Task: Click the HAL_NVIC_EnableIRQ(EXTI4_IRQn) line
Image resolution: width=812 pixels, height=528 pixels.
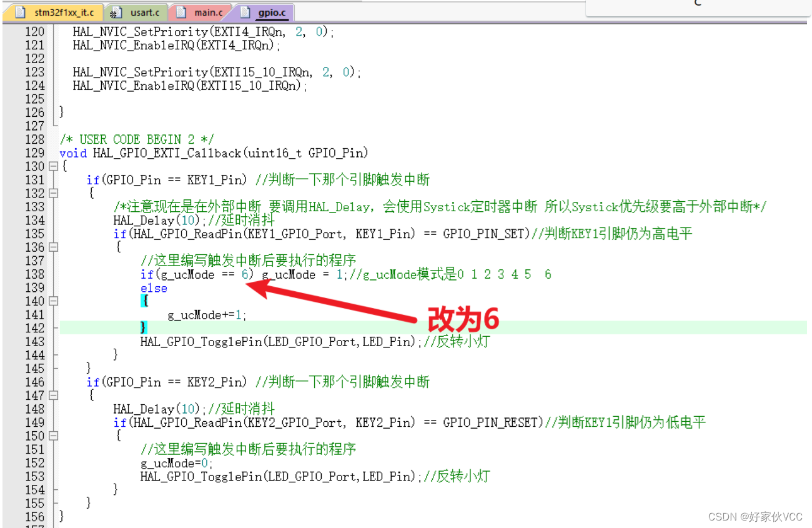Action: pyautogui.click(x=177, y=45)
